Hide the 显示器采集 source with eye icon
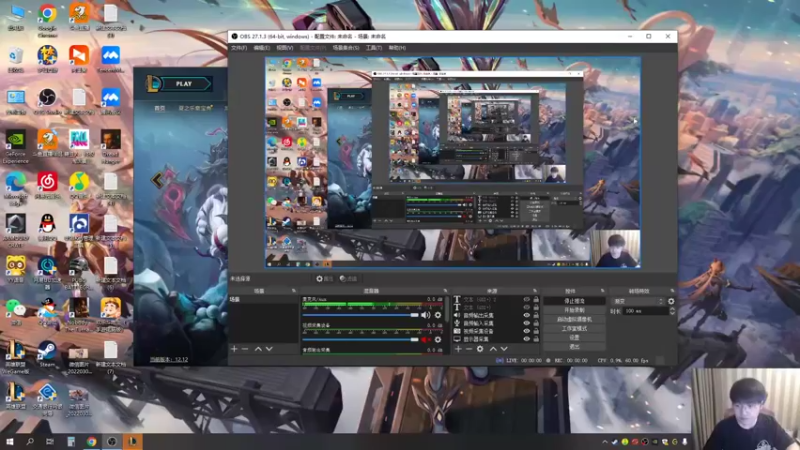This screenshot has height=450, width=800. coord(527,339)
